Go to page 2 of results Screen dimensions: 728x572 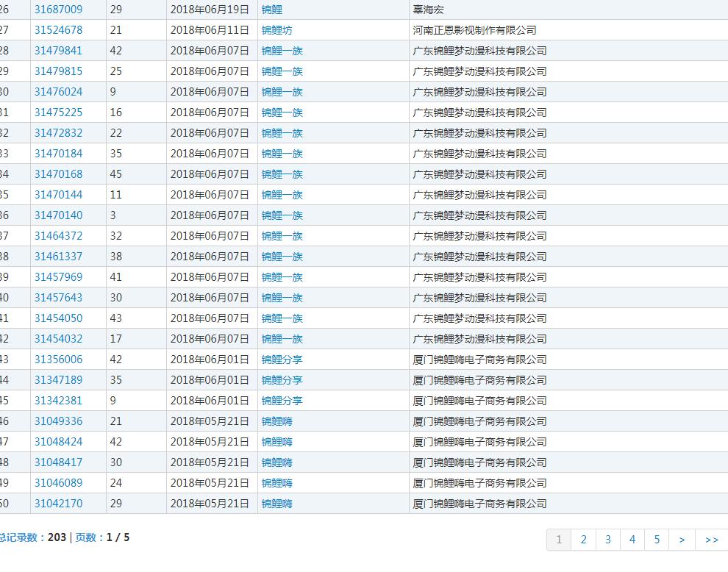(x=583, y=540)
